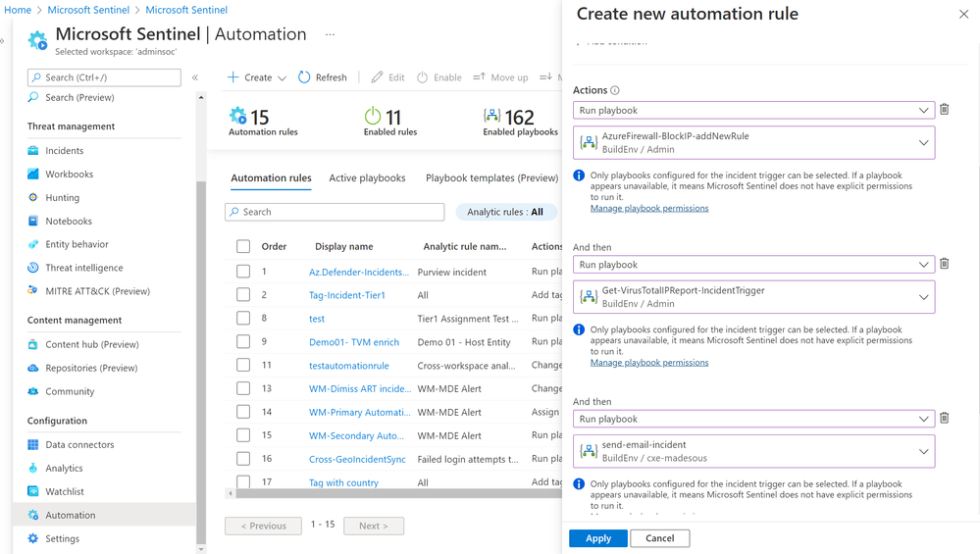This screenshot has width=980, height=554.
Task: Open Entity behavior in the sidebar
Action: (x=77, y=244)
